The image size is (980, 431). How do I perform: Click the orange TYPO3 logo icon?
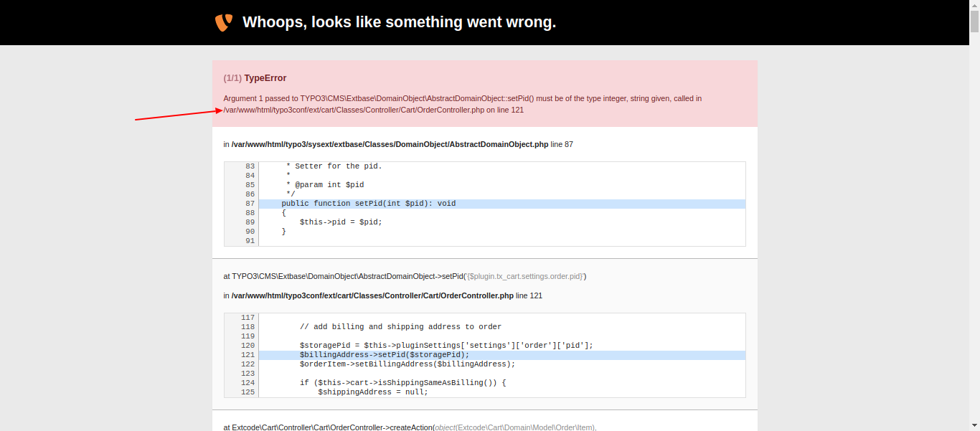click(224, 22)
